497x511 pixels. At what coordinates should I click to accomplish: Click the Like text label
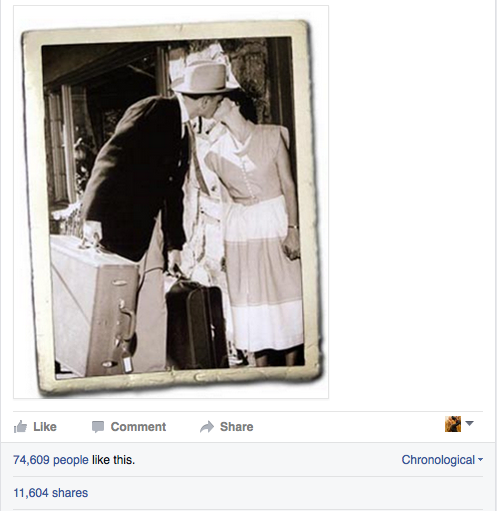click(x=45, y=427)
